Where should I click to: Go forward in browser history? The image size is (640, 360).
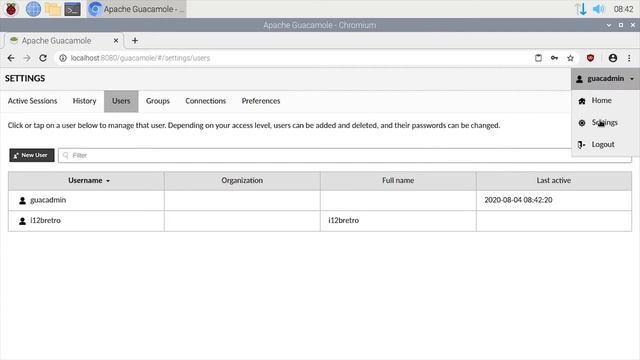click(x=27, y=58)
